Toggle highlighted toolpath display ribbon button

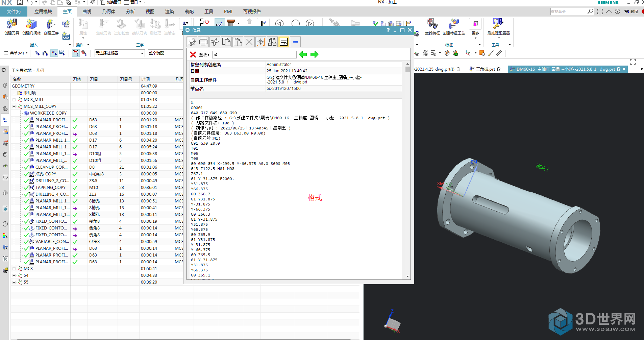click(220, 23)
